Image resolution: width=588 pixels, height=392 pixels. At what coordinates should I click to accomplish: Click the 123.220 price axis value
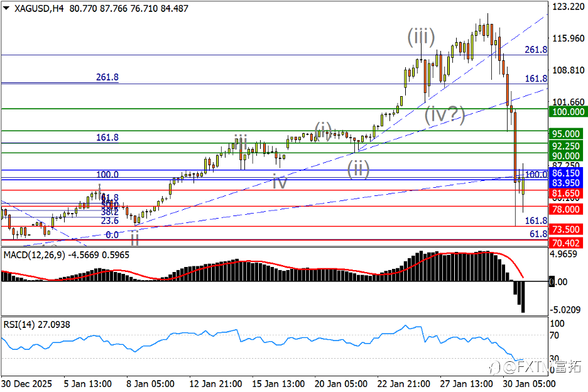(568, 6)
